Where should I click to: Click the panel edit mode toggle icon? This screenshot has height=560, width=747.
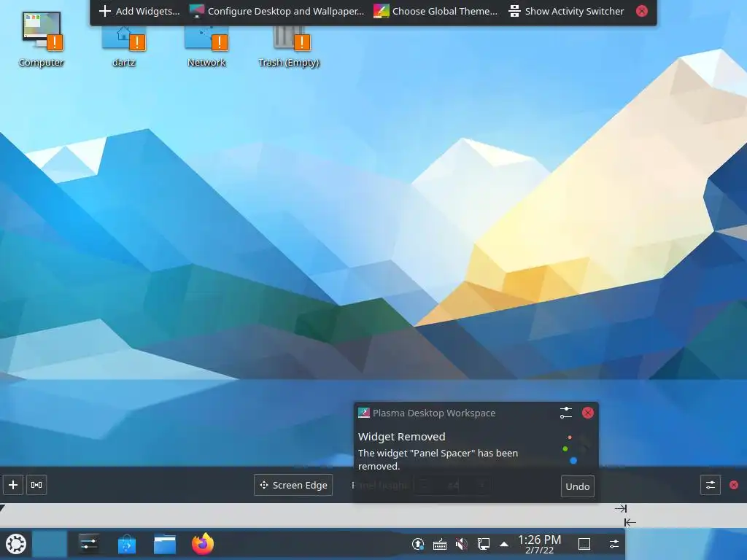[614, 544]
